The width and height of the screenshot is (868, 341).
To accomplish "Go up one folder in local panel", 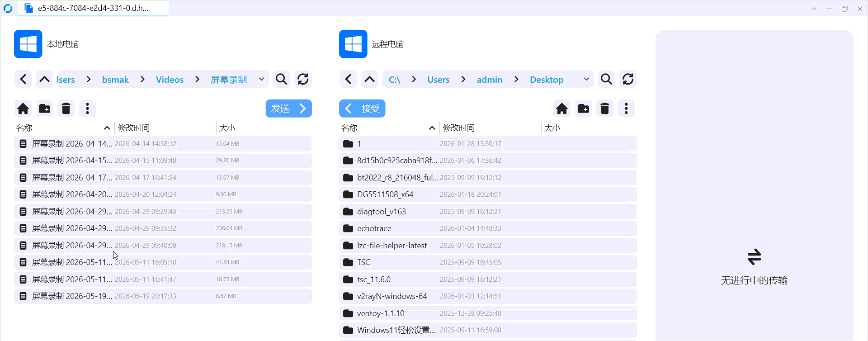I will click(44, 80).
